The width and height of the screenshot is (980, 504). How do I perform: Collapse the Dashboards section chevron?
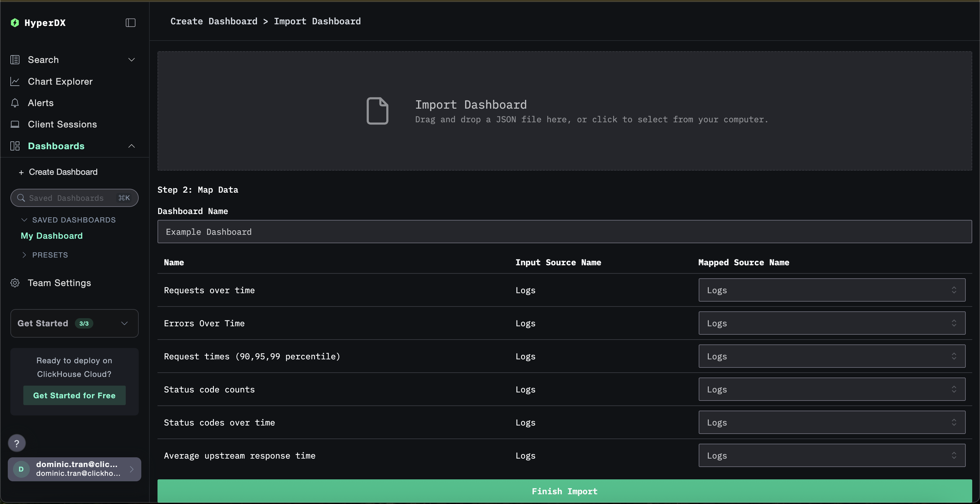point(132,146)
